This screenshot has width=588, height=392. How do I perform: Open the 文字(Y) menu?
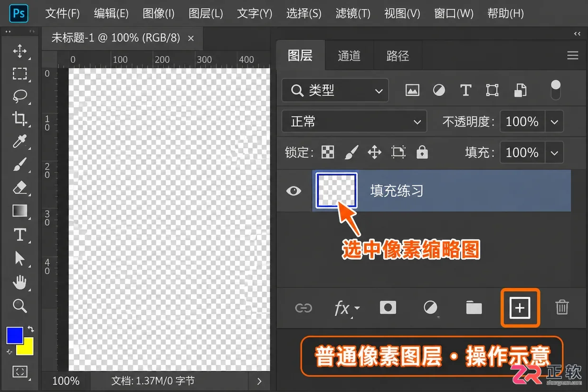tap(255, 13)
